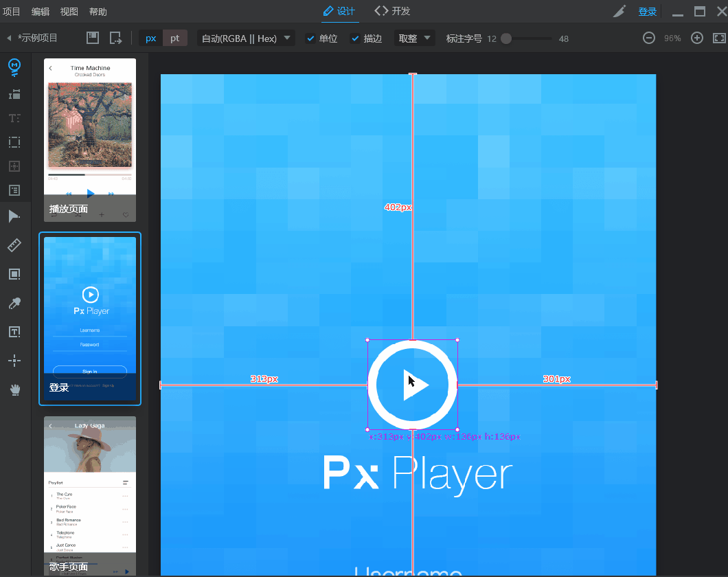
Task: Select the text style annotation tool
Action: 14,118
